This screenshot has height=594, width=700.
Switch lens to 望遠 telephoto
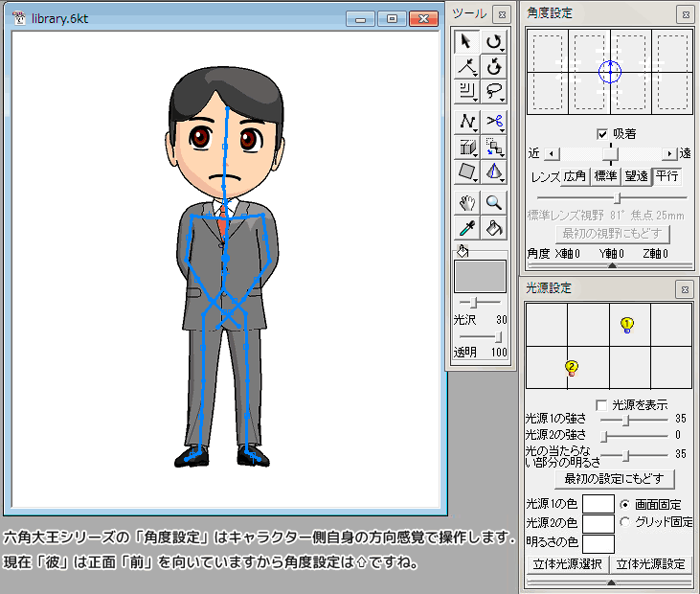coord(636,176)
